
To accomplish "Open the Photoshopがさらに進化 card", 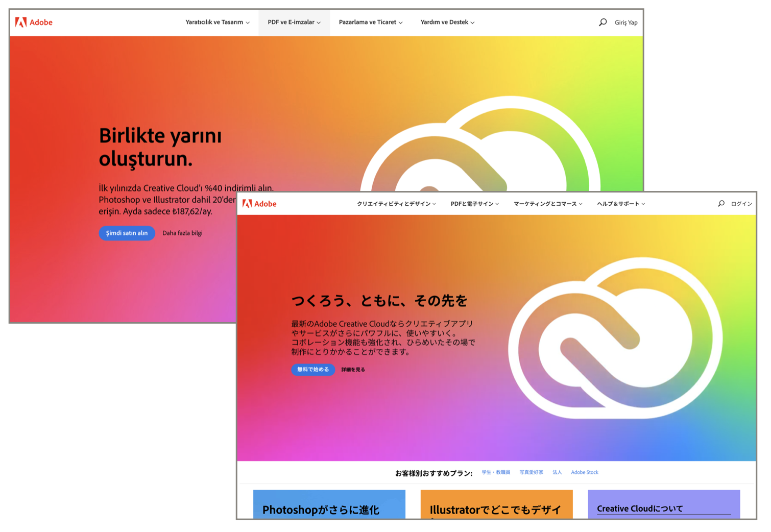I will [329, 504].
